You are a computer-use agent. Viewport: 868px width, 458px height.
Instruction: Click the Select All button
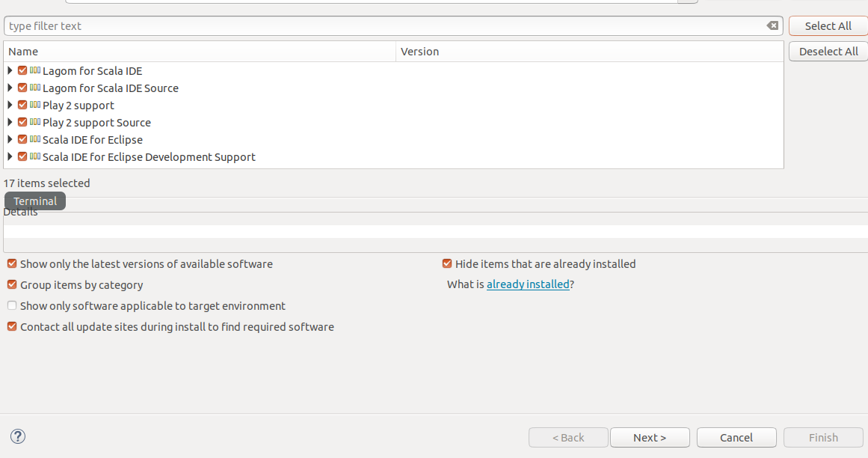point(828,26)
